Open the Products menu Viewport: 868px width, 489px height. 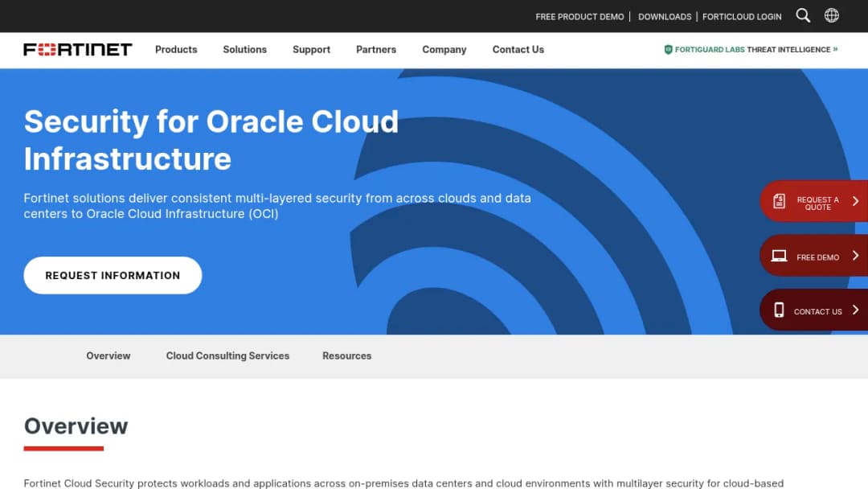(x=176, y=49)
